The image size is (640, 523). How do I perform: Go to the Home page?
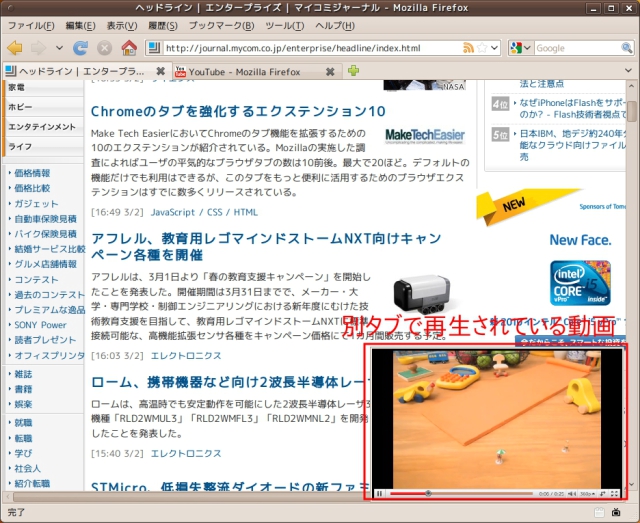[129, 48]
